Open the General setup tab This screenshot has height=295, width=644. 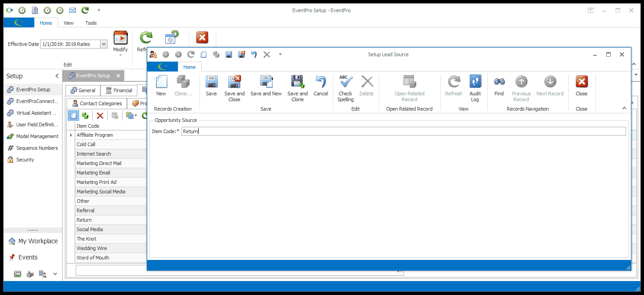click(x=83, y=90)
